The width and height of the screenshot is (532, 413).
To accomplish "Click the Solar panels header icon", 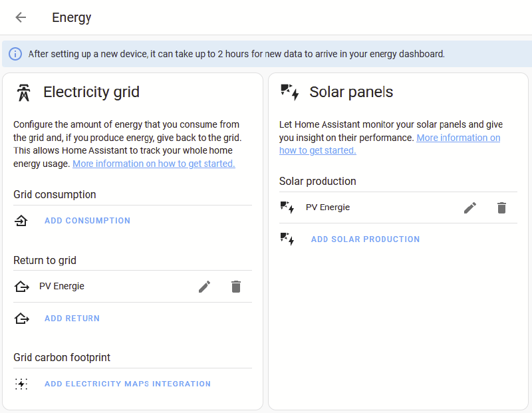I will 290,92.
